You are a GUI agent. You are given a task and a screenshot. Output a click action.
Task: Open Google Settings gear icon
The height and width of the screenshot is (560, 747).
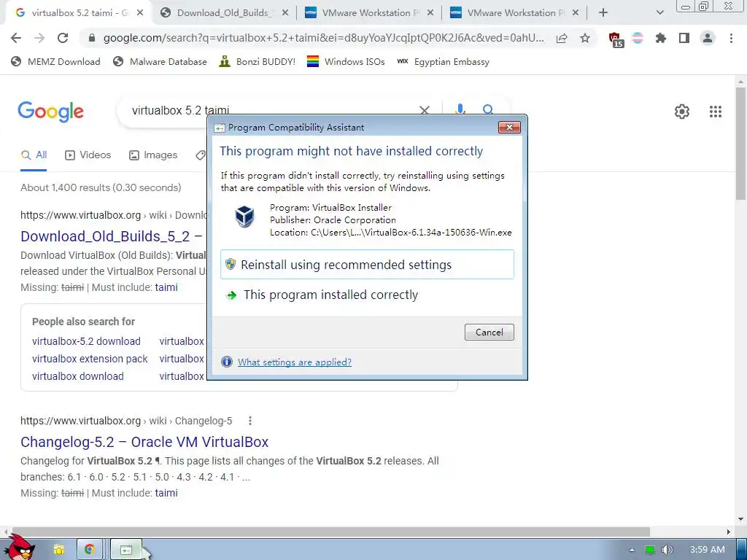pyautogui.click(x=682, y=112)
